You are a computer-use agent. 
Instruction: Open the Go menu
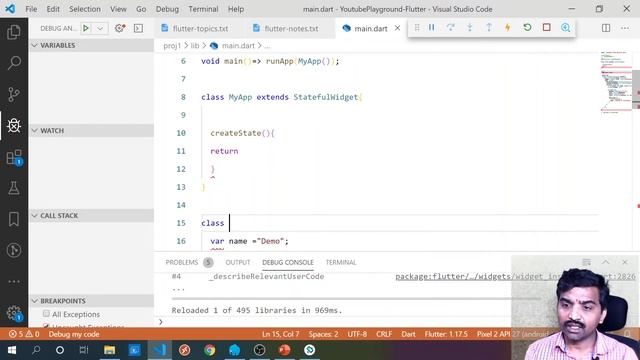click(141, 9)
